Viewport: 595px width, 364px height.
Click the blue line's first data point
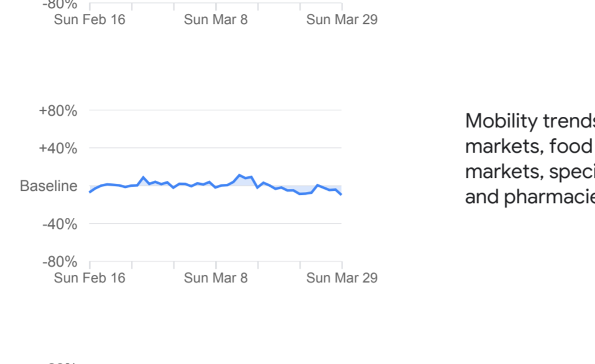[90, 192]
